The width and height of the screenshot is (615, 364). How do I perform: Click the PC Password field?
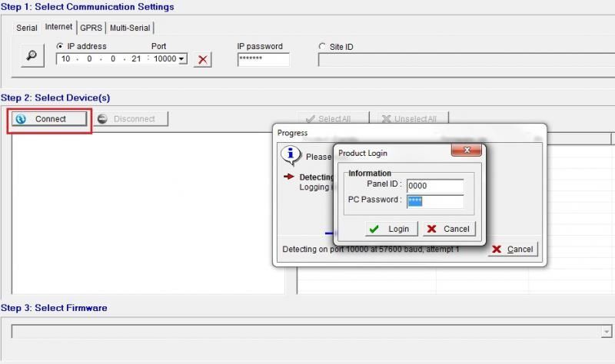point(434,202)
